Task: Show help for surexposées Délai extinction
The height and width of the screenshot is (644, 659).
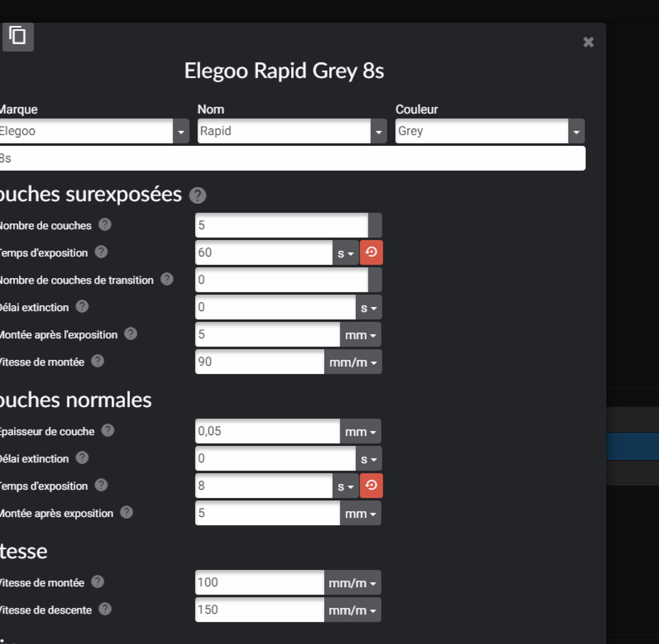Action: pos(82,306)
